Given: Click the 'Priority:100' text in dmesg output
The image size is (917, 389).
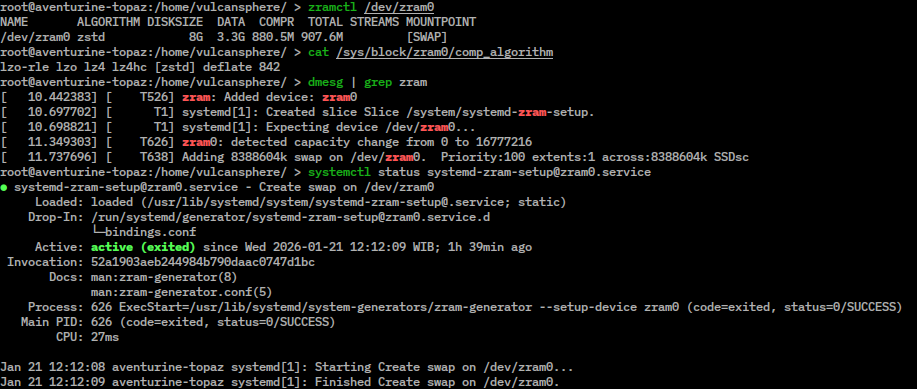Looking at the screenshot, I should (x=483, y=157).
